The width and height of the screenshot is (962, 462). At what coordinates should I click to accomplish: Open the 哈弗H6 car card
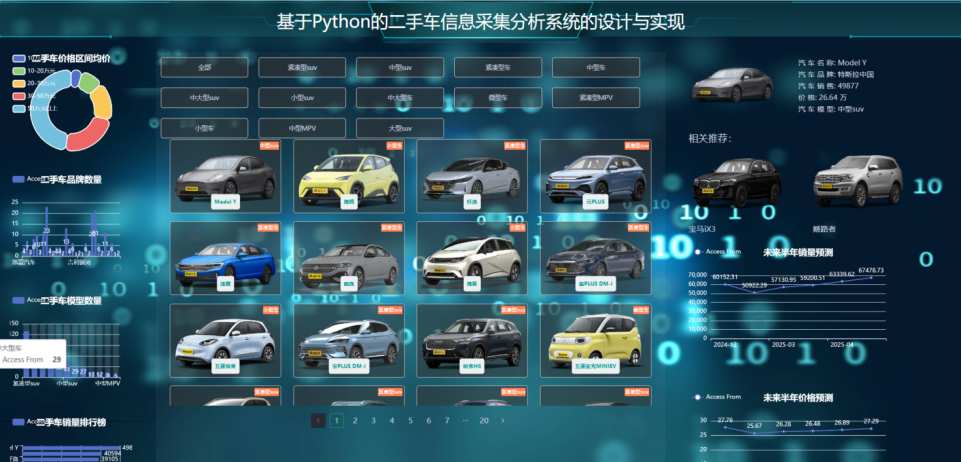click(472, 341)
